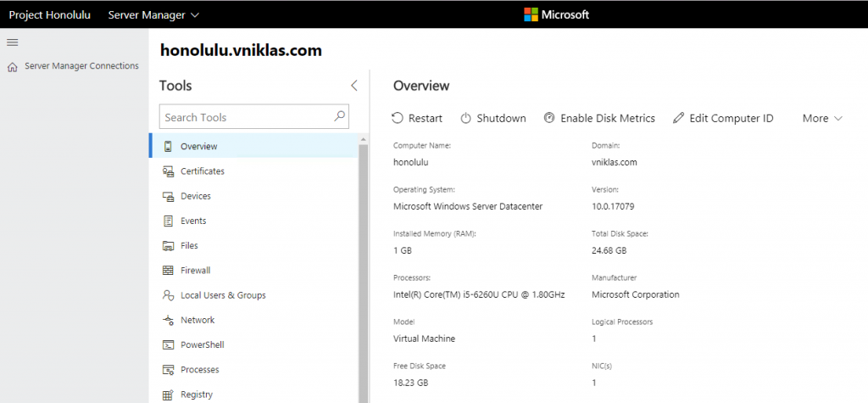This screenshot has height=403, width=868.
Task: Click the Processes tool icon
Action: 168,370
